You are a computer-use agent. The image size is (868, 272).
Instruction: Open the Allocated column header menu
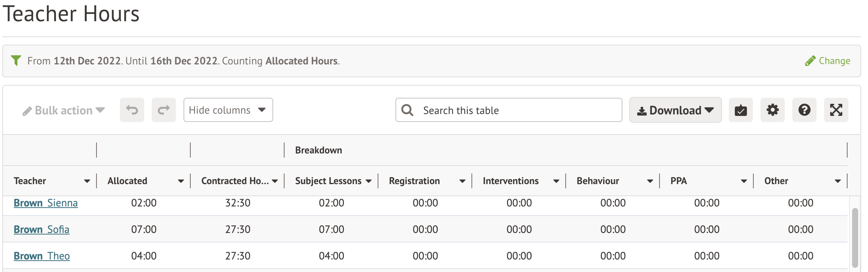[181, 181]
